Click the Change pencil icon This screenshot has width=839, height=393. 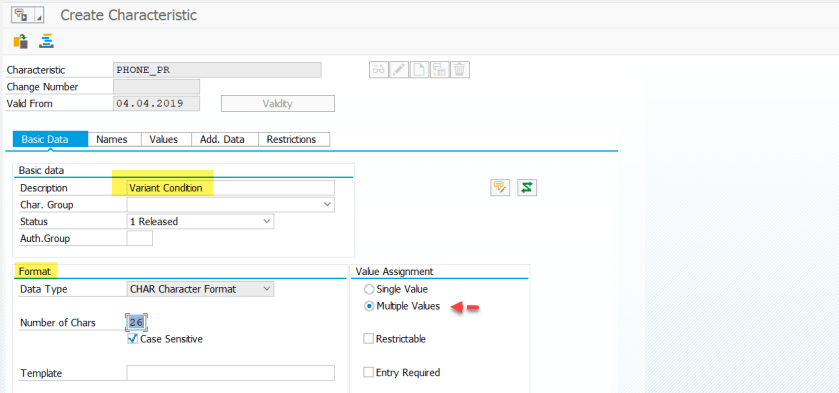coord(399,70)
